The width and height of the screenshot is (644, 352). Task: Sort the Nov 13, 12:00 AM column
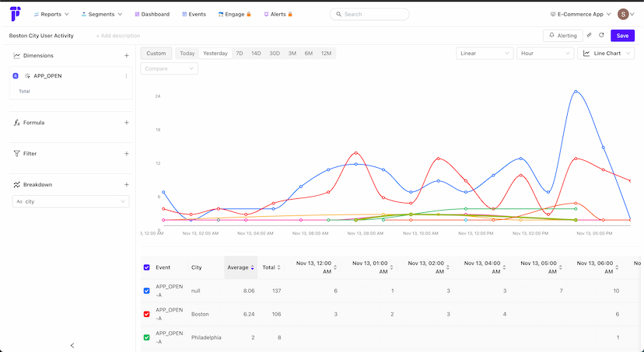[x=335, y=267]
